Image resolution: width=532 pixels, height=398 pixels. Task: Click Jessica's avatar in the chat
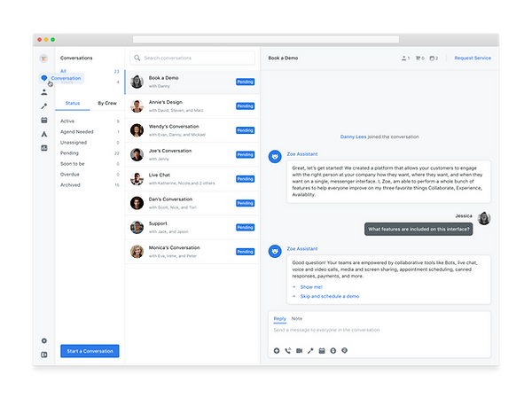(x=484, y=218)
